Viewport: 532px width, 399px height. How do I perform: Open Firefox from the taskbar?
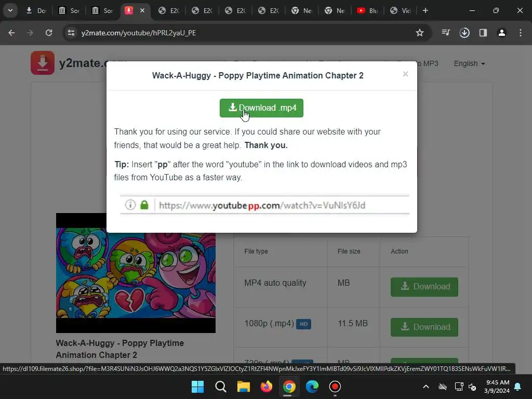(267, 387)
